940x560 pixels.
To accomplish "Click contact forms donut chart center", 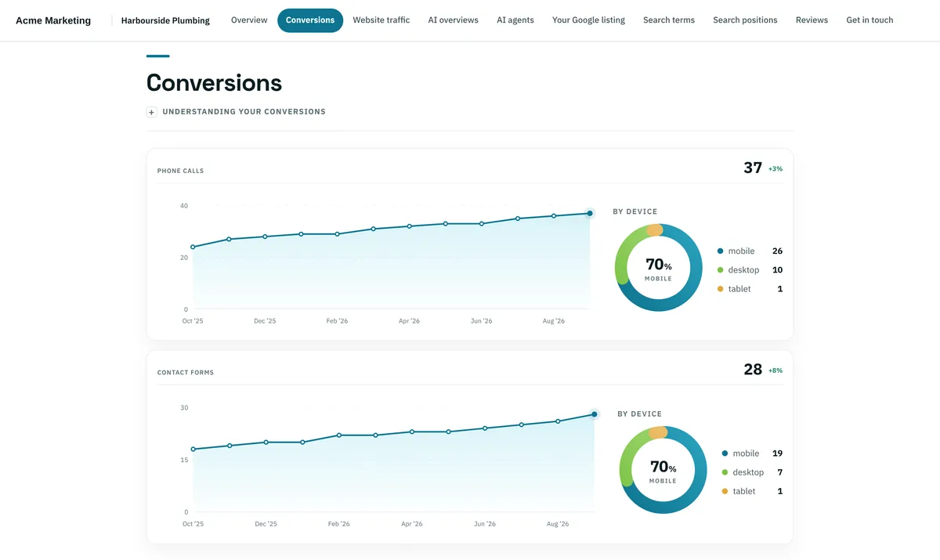I will coord(663,470).
